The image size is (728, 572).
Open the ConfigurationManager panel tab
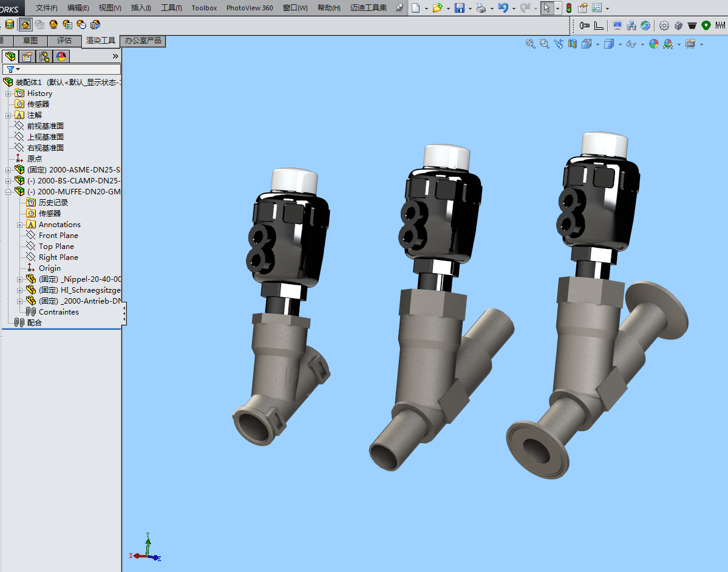44,56
